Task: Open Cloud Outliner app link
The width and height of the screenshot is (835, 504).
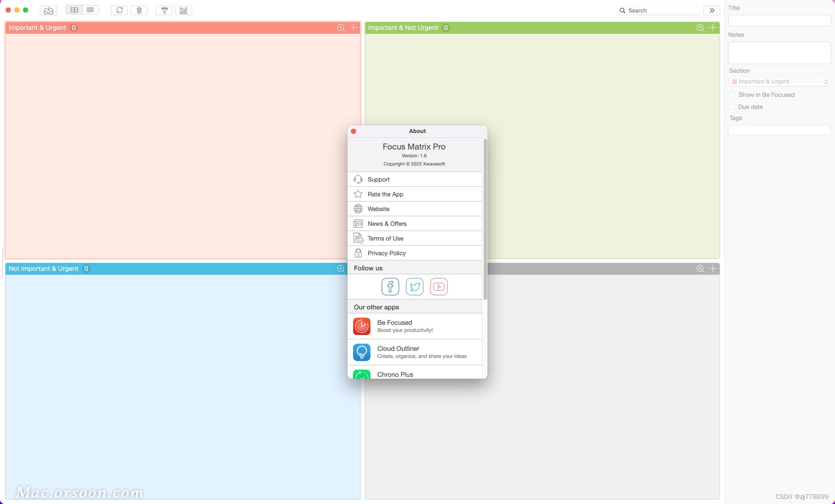Action: pos(415,352)
